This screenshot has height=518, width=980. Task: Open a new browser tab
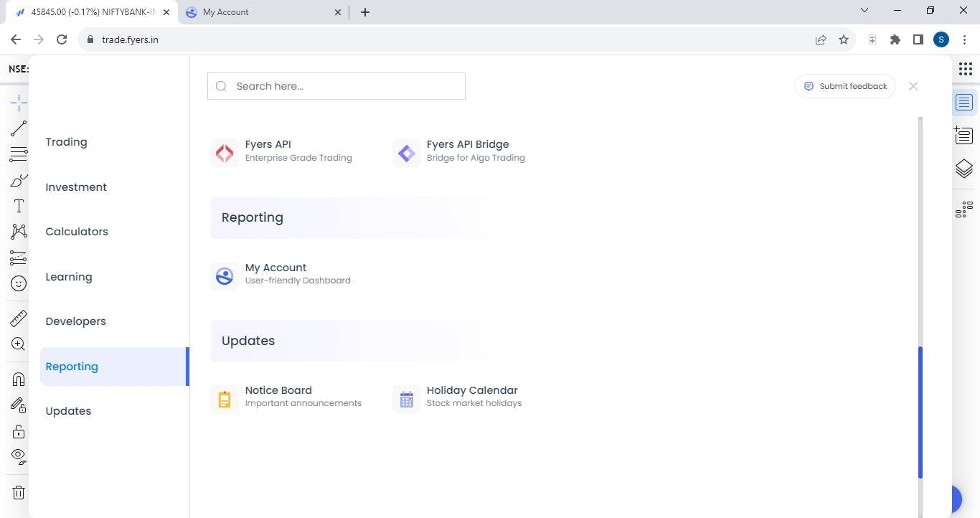click(x=364, y=12)
